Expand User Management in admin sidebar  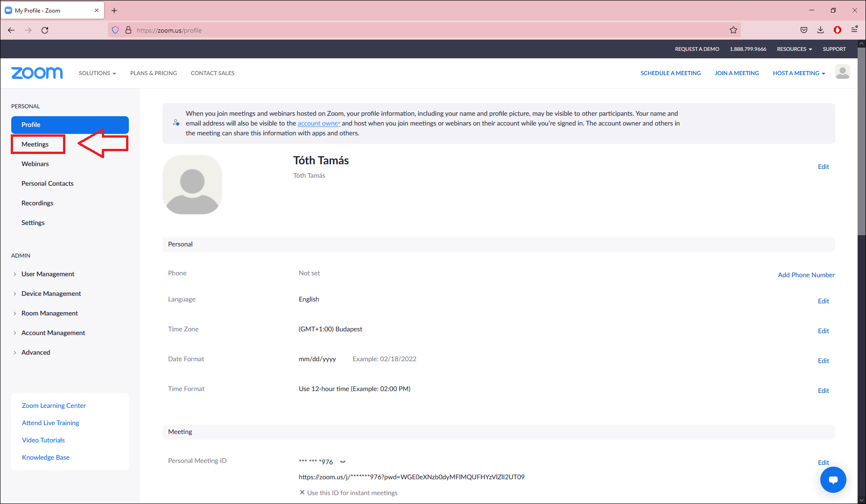(48, 274)
